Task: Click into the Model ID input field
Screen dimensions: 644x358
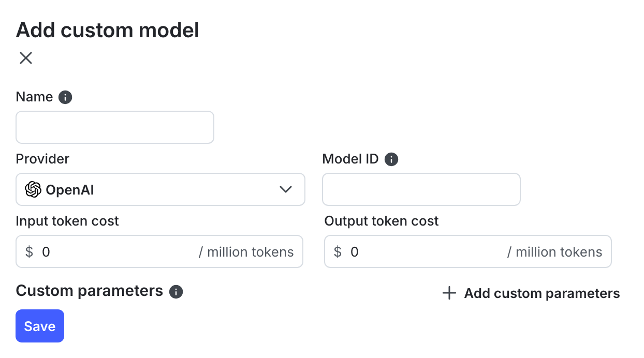Action: [x=421, y=189]
